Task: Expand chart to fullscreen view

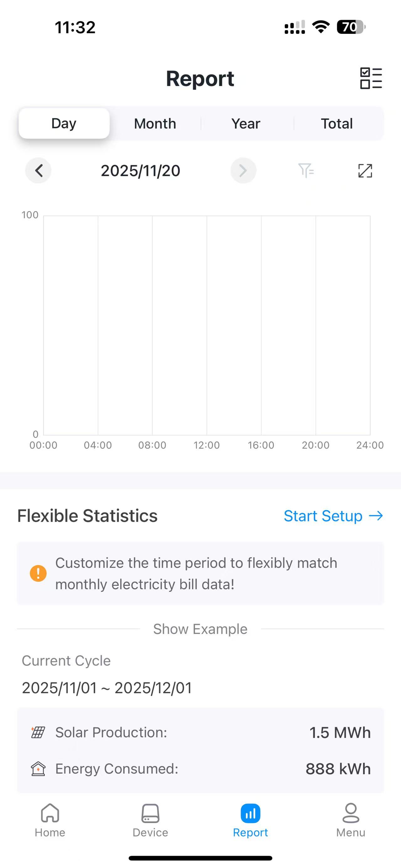Action: (365, 171)
